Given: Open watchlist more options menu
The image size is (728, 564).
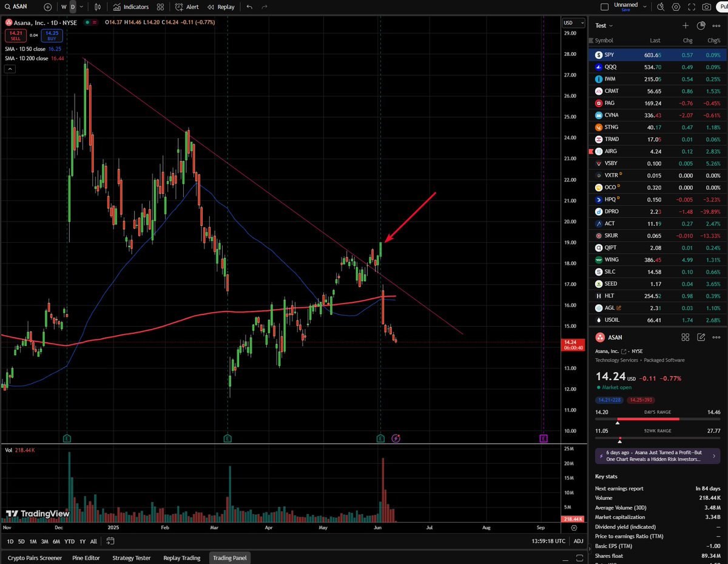Looking at the screenshot, I should (x=717, y=25).
